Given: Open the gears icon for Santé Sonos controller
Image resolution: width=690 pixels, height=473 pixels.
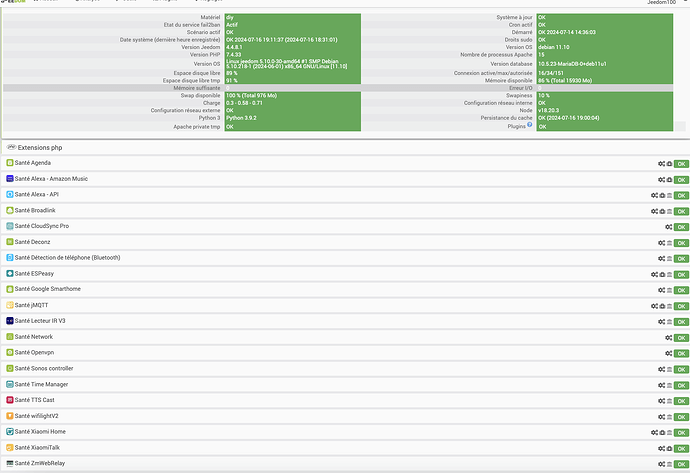Looking at the screenshot, I should (x=661, y=370).
